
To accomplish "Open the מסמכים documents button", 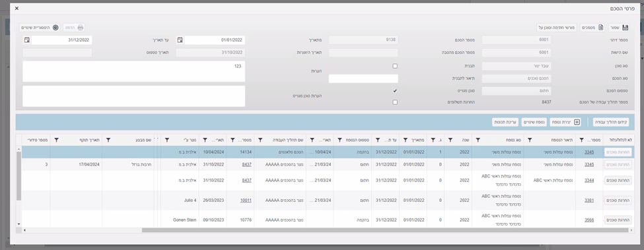I will coord(592,28).
